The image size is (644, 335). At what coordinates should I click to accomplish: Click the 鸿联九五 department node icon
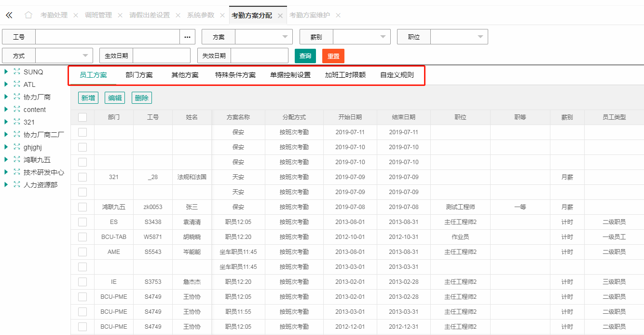[17, 160]
